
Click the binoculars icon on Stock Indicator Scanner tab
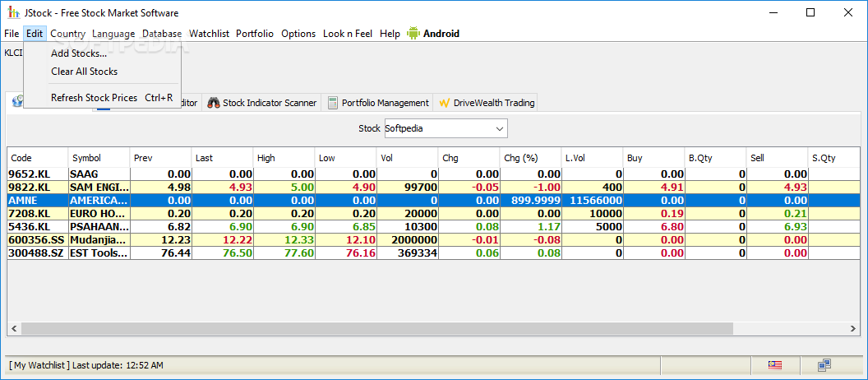[214, 103]
